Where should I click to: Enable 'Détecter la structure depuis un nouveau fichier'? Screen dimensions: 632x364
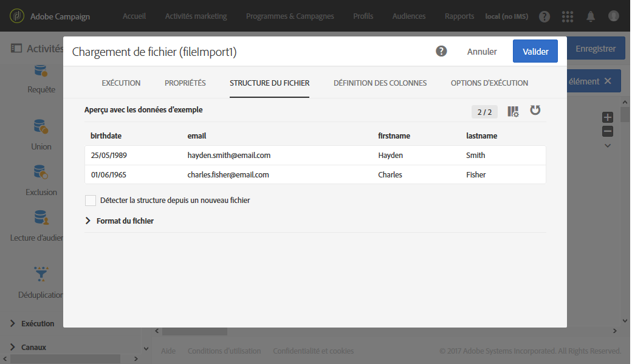91,201
